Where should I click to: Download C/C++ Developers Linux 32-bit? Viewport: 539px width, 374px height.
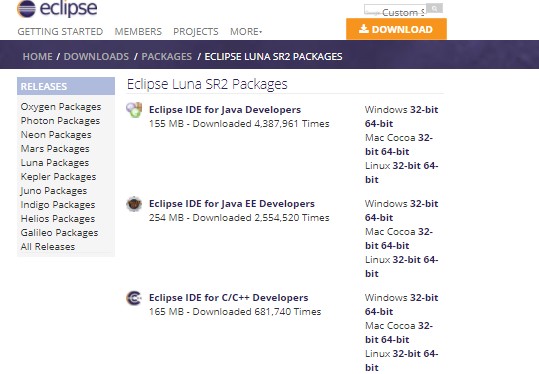point(407,354)
